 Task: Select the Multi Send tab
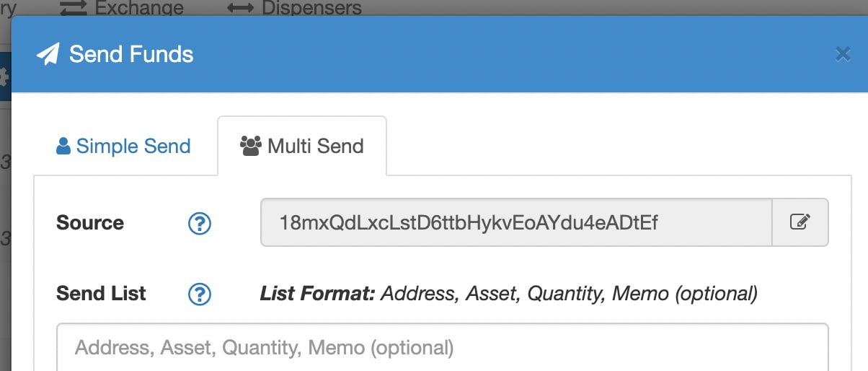[x=302, y=147]
